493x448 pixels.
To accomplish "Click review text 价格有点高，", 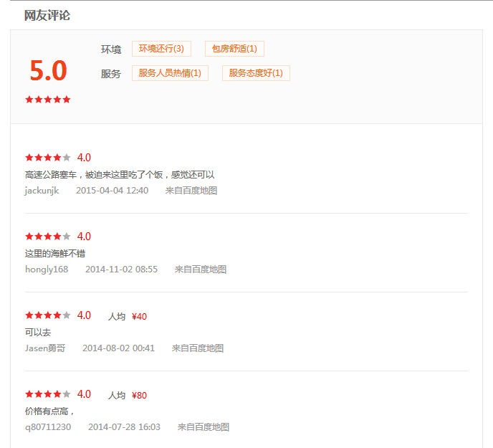I will coord(49,411).
